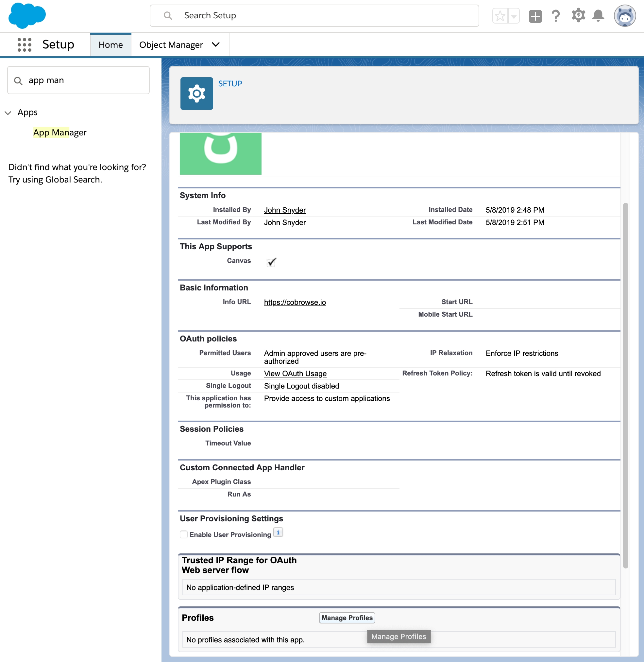
Task: Click 'Admin approved users are pre-authorized' value
Action: tap(315, 357)
